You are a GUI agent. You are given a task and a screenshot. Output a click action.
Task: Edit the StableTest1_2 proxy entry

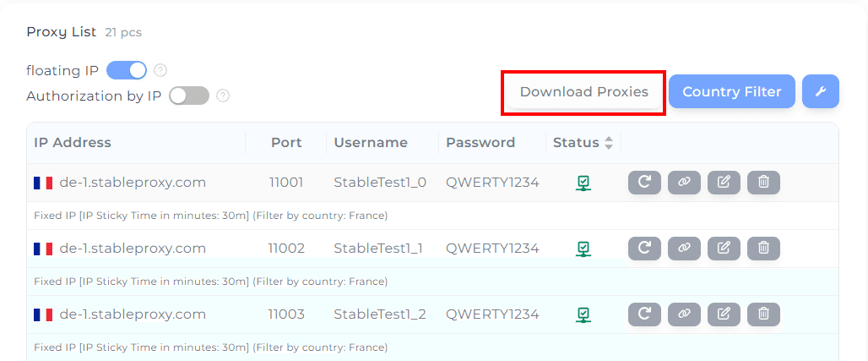pyautogui.click(x=724, y=315)
